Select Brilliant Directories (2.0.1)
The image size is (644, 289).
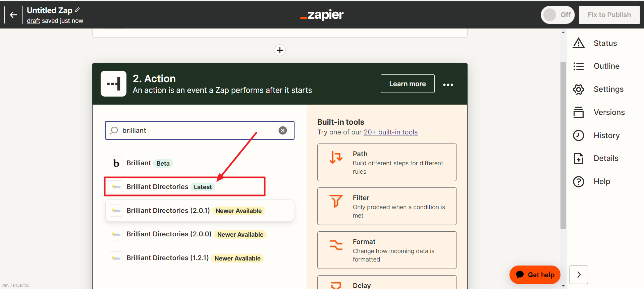tap(200, 211)
